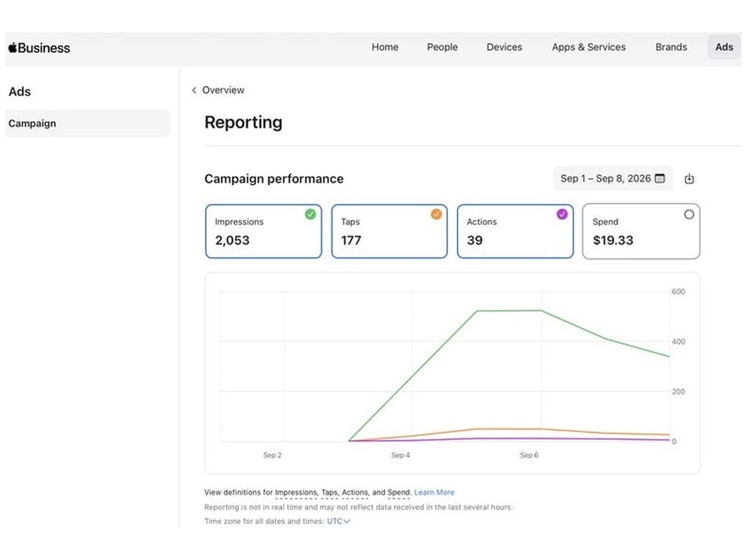This screenshot has width=747, height=560.
Task: Toggle the Impressions metric checkmark
Action: click(310, 214)
